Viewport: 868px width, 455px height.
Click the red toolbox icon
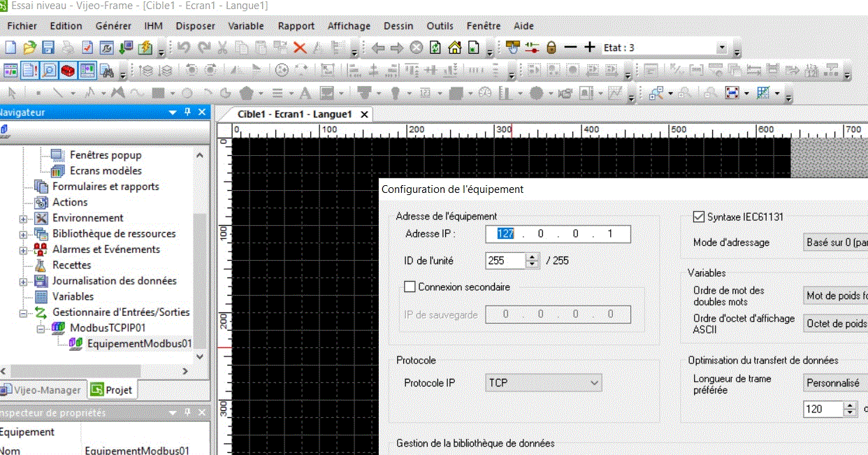(68, 71)
